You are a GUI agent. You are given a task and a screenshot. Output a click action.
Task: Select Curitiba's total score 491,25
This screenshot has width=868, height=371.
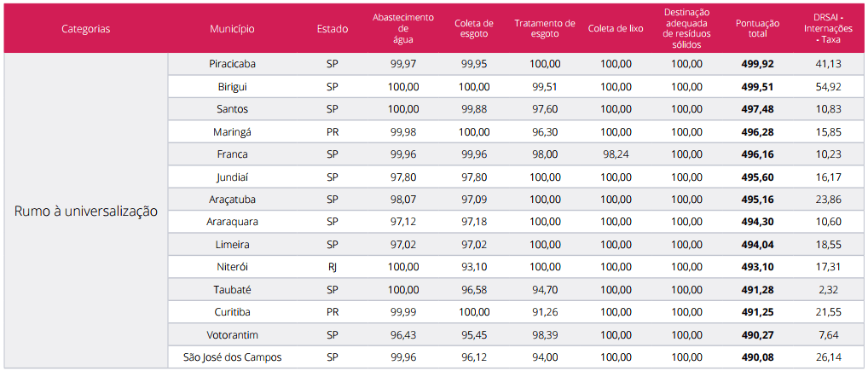tap(757, 312)
